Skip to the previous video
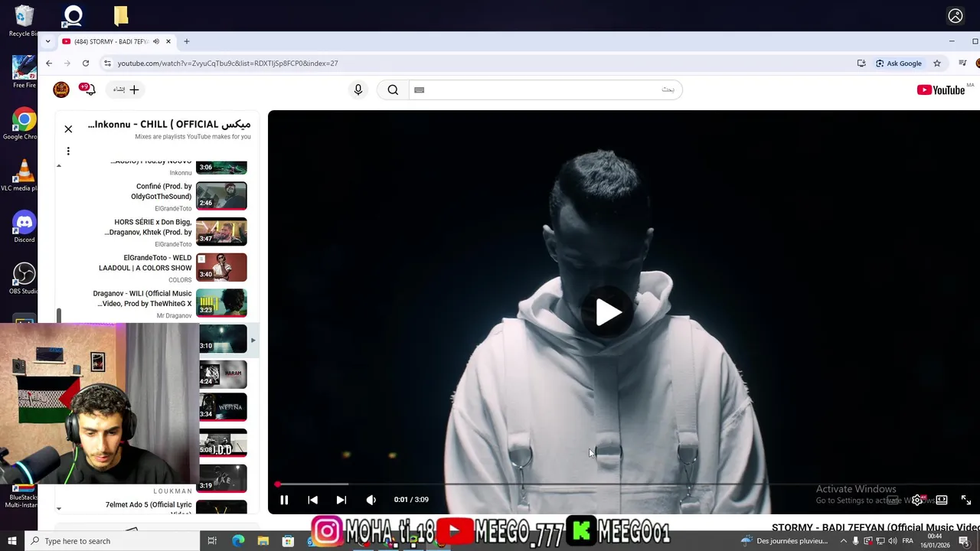The height and width of the screenshot is (551, 980). tap(312, 500)
